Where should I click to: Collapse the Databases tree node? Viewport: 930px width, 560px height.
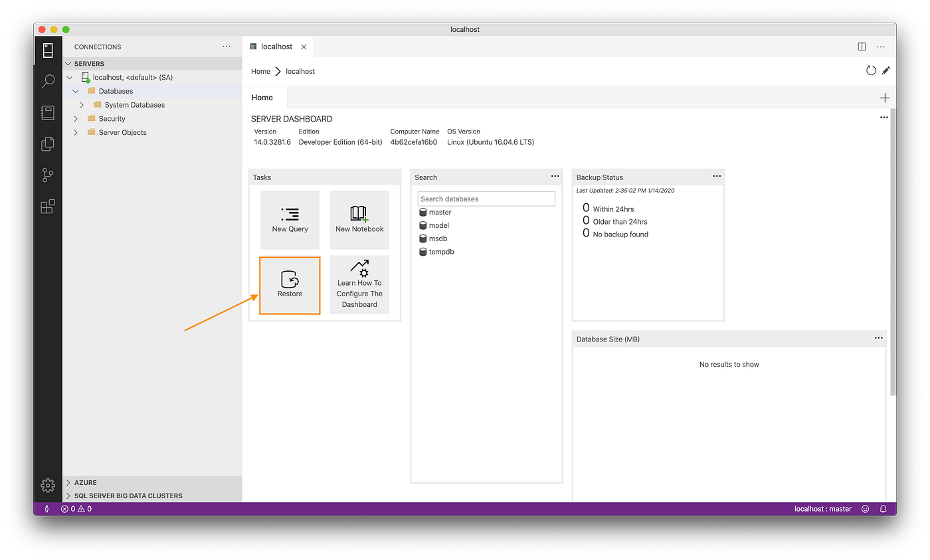pyautogui.click(x=74, y=91)
